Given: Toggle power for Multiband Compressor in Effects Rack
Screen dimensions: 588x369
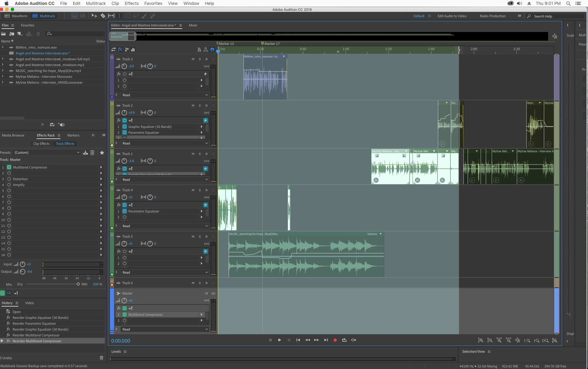Looking at the screenshot, I should (x=9, y=167).
